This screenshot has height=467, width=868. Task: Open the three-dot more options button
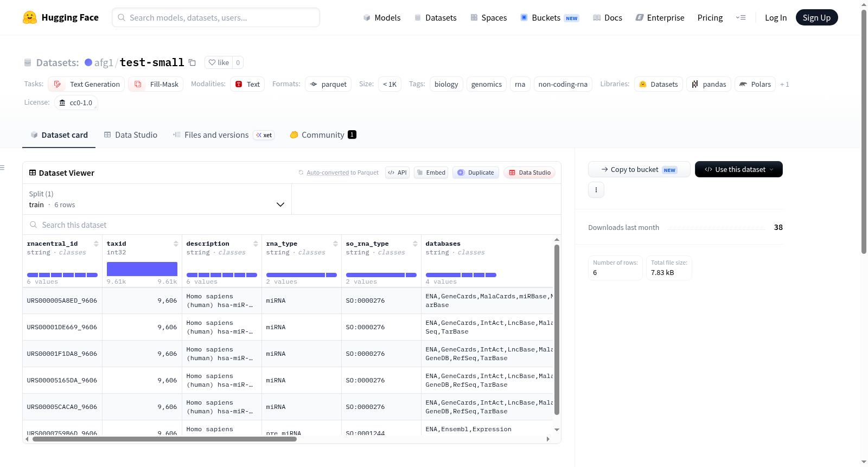click(596, 190)
